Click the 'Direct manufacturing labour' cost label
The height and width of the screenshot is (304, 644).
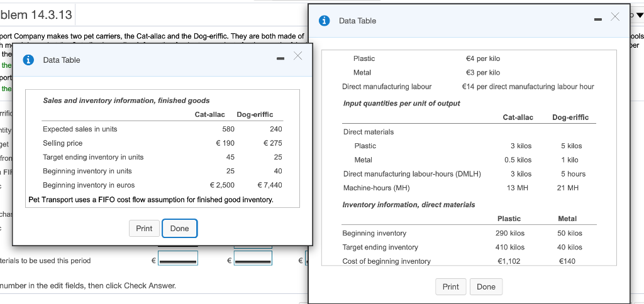tap(387, 87)
